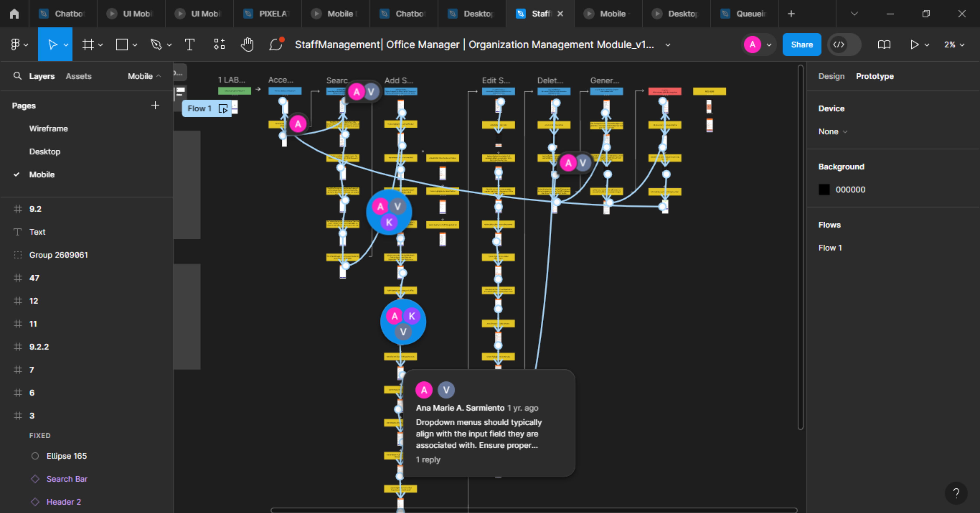The image size is (980, 513).
Task: Switch to the Wireframe page
Action: 48,129
